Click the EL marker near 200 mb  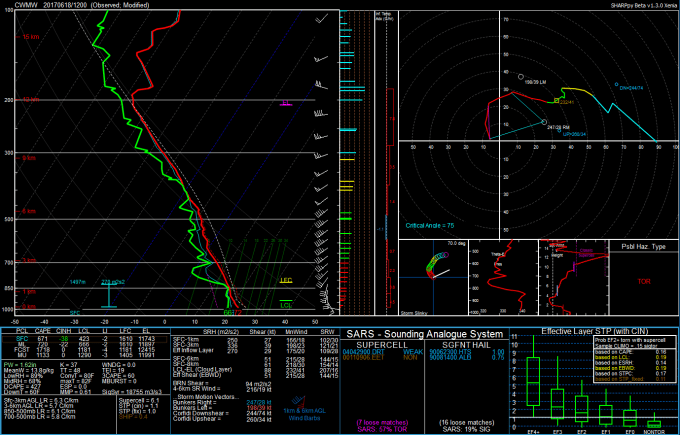286,102
